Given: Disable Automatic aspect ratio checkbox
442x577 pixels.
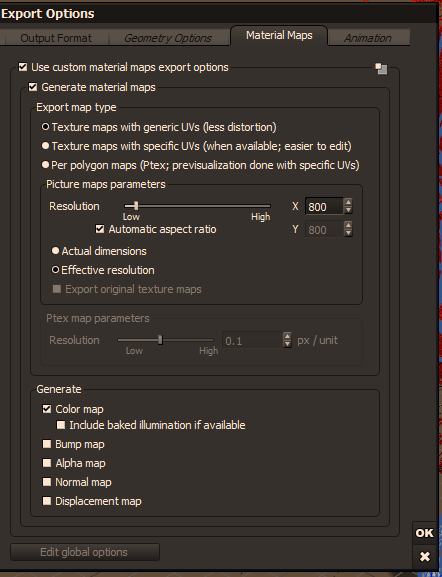Looking at the screenshot, I should pos(100,229).
